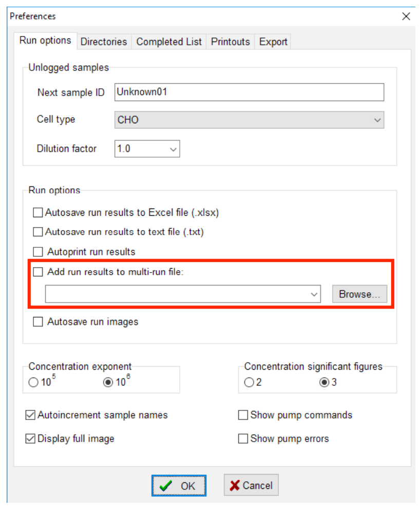Uncheck Autoincrement sample names

(x=30, y=415)
